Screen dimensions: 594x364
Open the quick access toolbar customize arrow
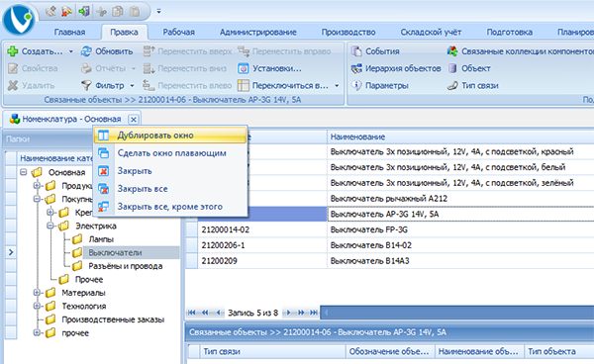point(158,12)
